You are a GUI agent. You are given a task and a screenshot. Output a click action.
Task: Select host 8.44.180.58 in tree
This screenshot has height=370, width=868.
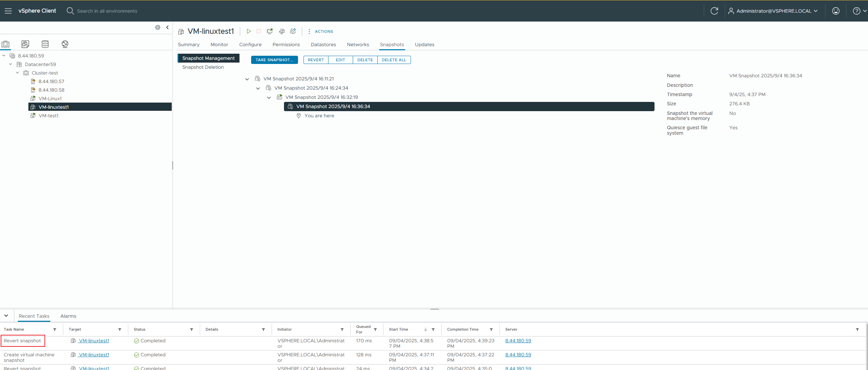tap(51, 90)
